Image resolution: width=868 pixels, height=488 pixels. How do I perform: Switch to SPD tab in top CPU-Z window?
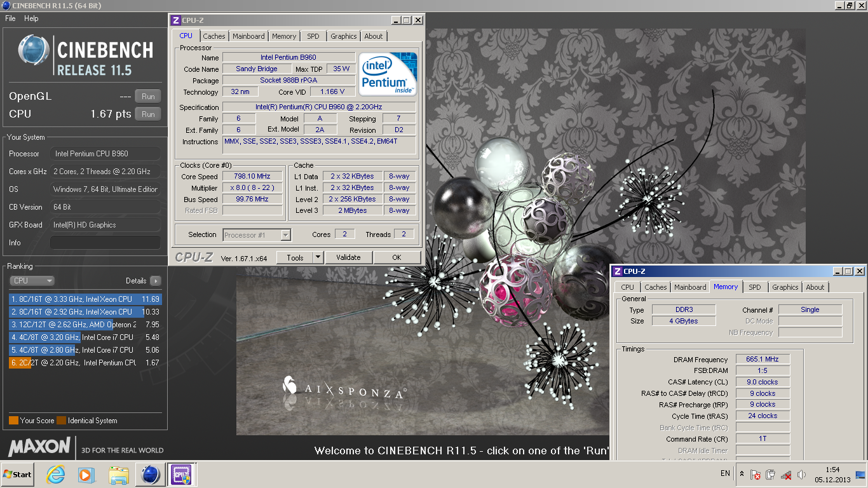313,36
